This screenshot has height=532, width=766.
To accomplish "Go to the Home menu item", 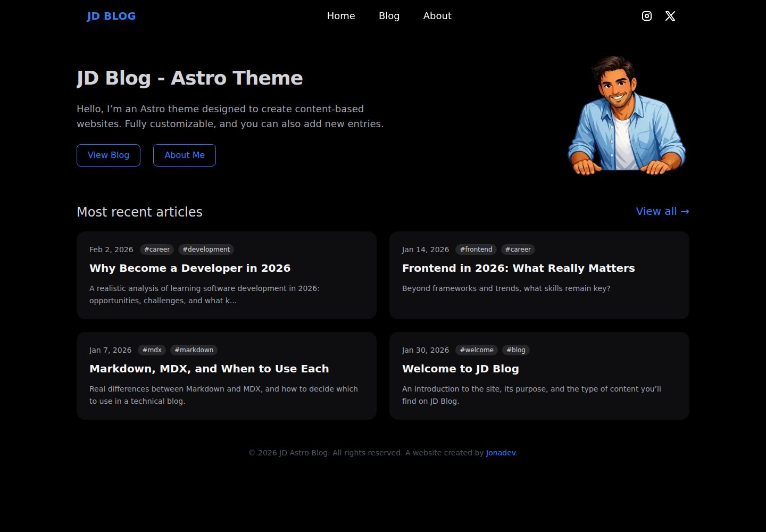I will [341, 16].
